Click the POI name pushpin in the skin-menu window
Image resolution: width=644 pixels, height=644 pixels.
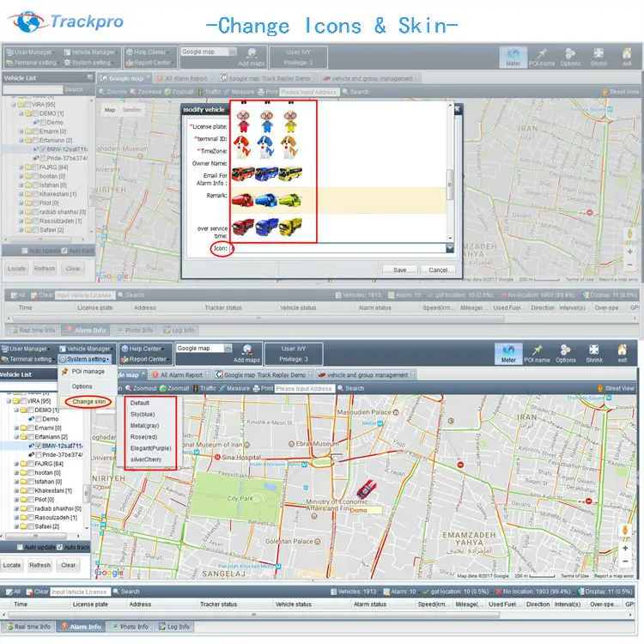(x=537, y=353)
